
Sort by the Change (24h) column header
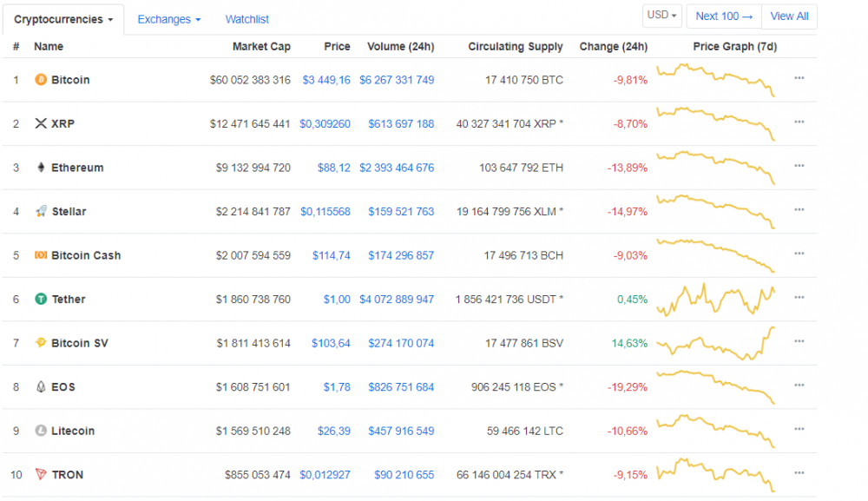click(x=614, y=47)
